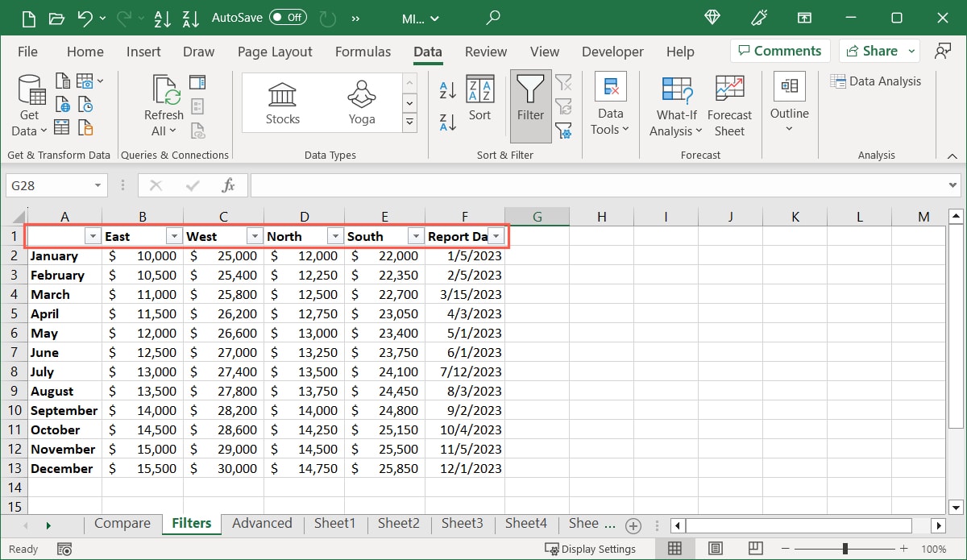Select the Stocks data type

282,101
